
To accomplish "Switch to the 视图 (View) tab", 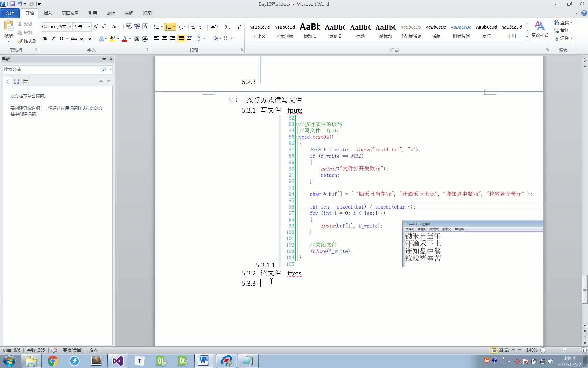I will (x=147, y=13).
